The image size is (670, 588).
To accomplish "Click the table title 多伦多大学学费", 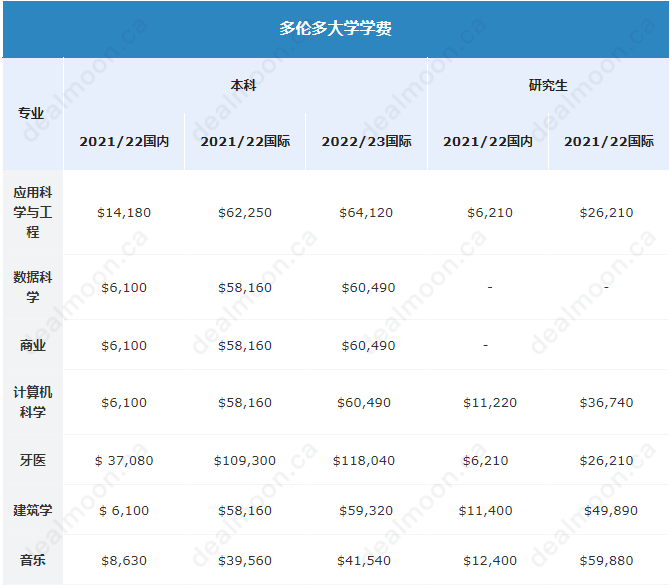I will pyautogui.click(x=335, y=28).
